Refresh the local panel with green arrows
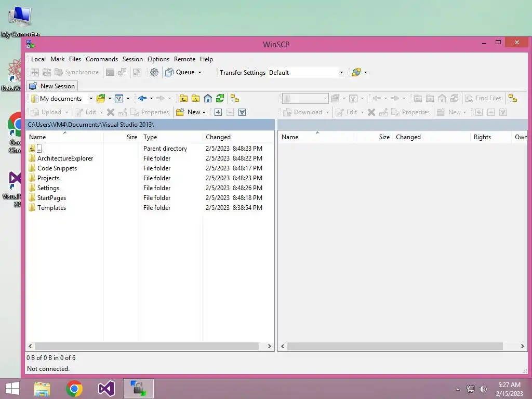This screenshot has width=532, height=399. [220, 98]
